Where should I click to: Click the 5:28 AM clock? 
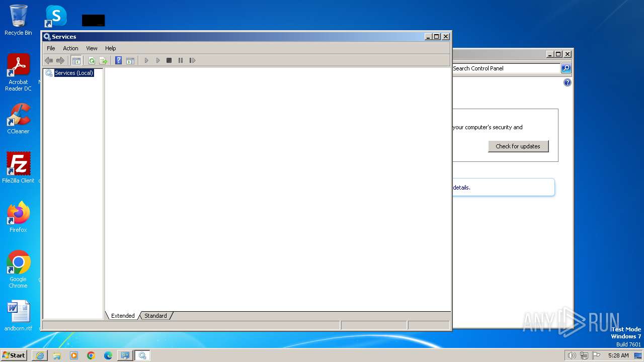[x=618, y=355]
